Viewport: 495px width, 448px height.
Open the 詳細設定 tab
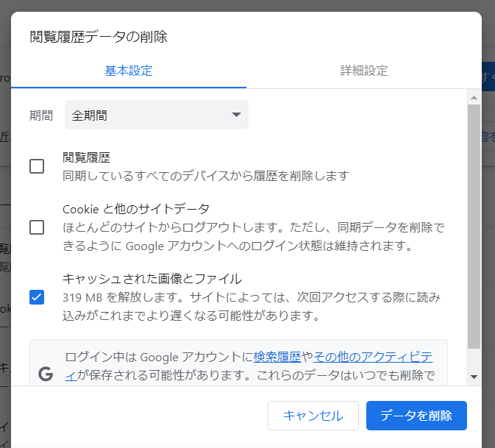coord(363,71)
